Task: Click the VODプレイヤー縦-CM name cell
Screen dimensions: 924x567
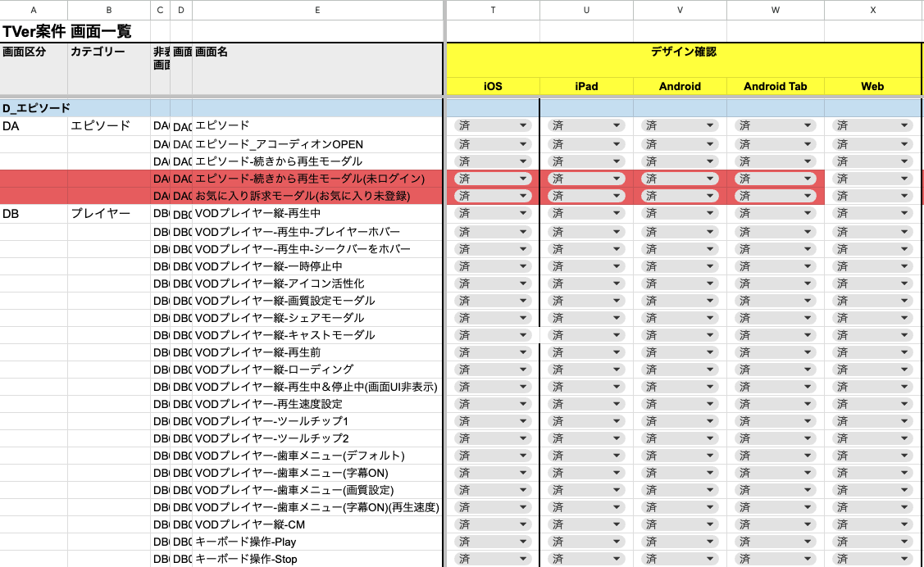Action: 317,524
